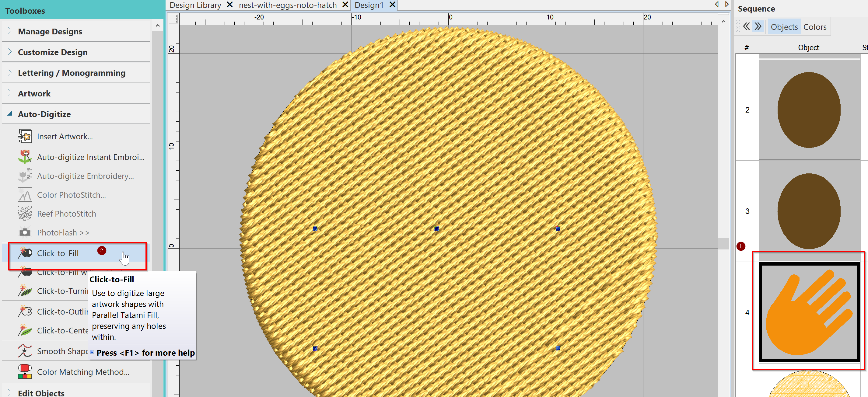Click the canvas vertical scrollbar thumb
The image size is (868, 397).
click(x=723, y=243)
